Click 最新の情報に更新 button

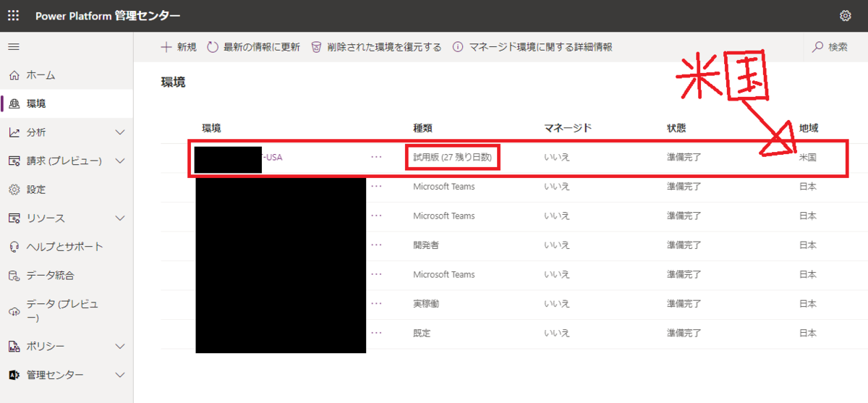pos(254,47)
